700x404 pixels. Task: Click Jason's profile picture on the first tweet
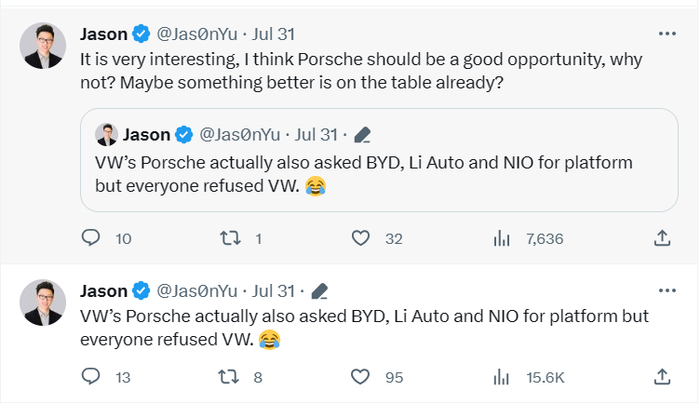pyautogui.click(x=44, y=46)
